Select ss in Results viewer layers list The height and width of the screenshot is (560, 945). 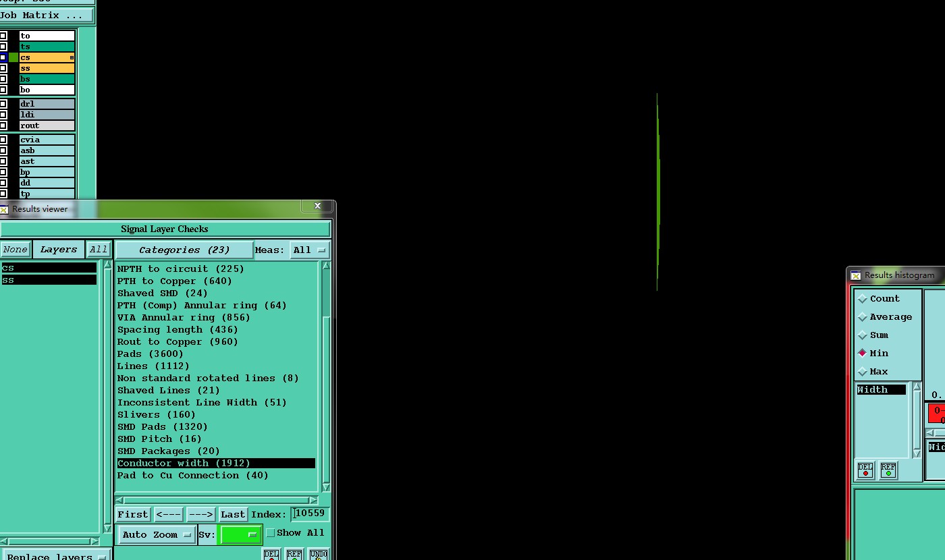(x=49, y=279)
